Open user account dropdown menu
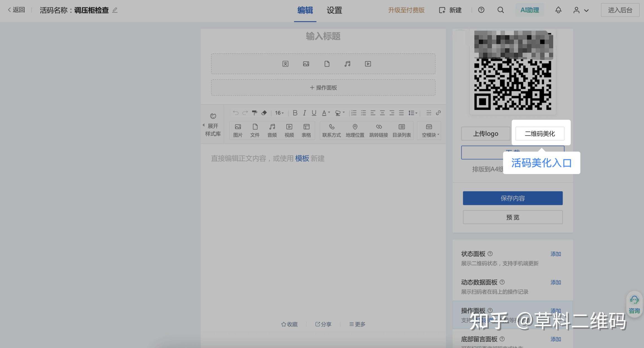 click(581, 10)
